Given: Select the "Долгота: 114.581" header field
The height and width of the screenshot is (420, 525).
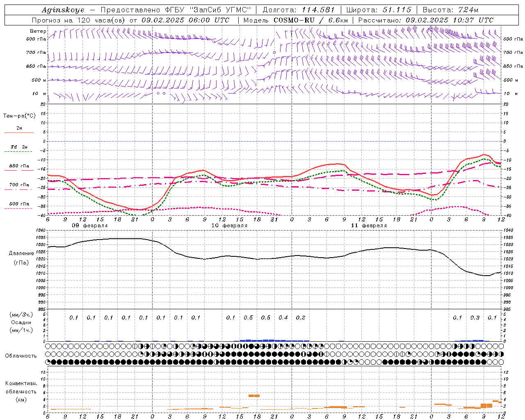Looking at the screenshot, I should click(x=299, y=10).
